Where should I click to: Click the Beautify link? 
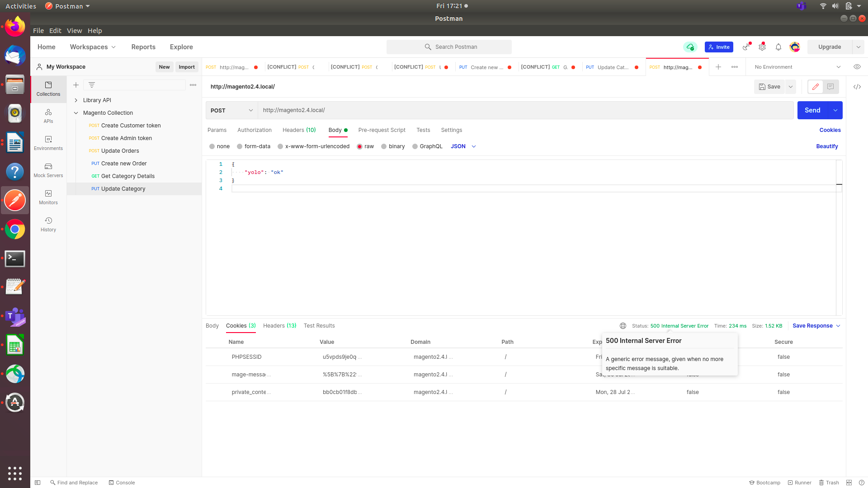pos(827,146)
